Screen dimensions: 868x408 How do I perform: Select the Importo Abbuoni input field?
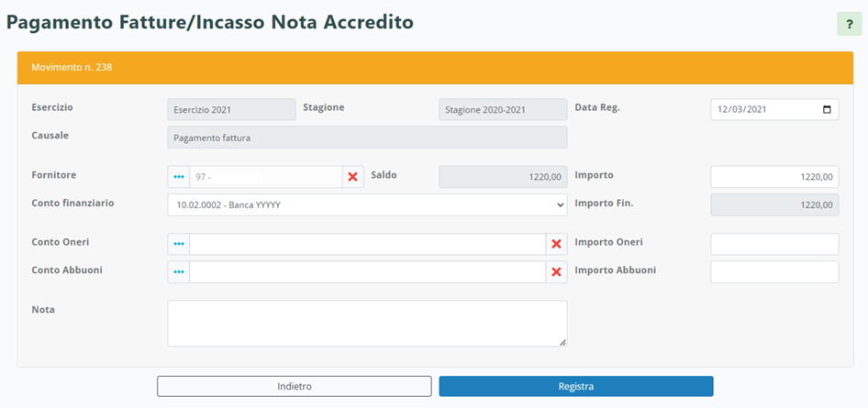click(x=774, y=272)
